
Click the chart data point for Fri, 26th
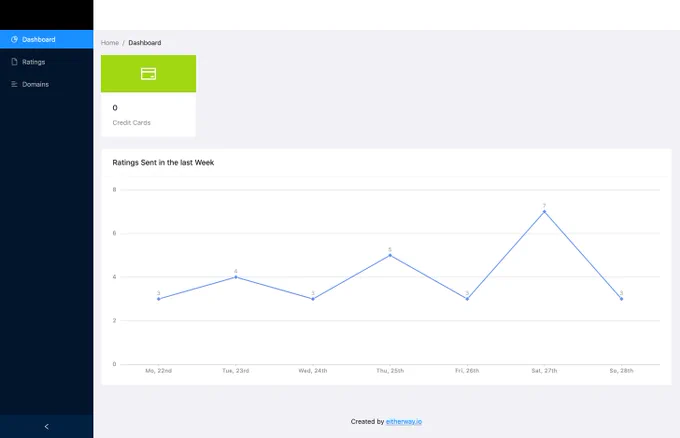point(467,299)
